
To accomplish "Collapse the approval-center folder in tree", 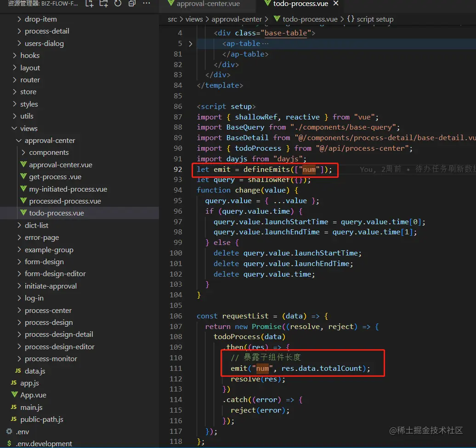I will pos(50,141).
